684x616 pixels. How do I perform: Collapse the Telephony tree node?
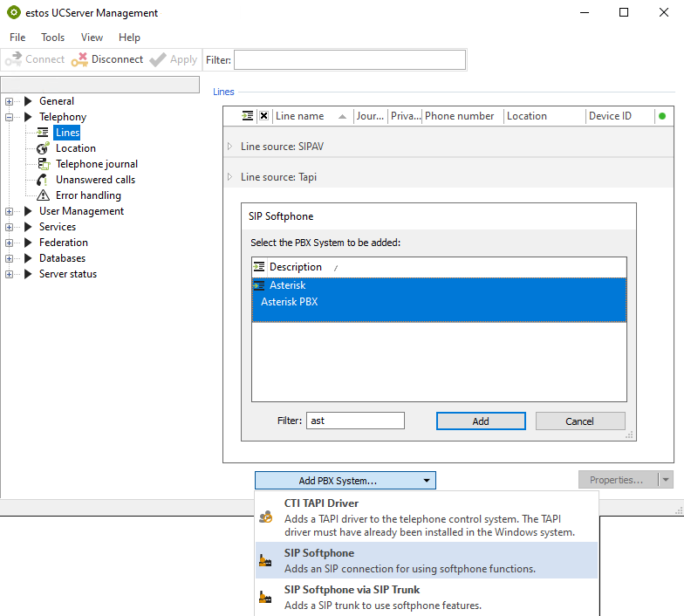click(10, 117)
